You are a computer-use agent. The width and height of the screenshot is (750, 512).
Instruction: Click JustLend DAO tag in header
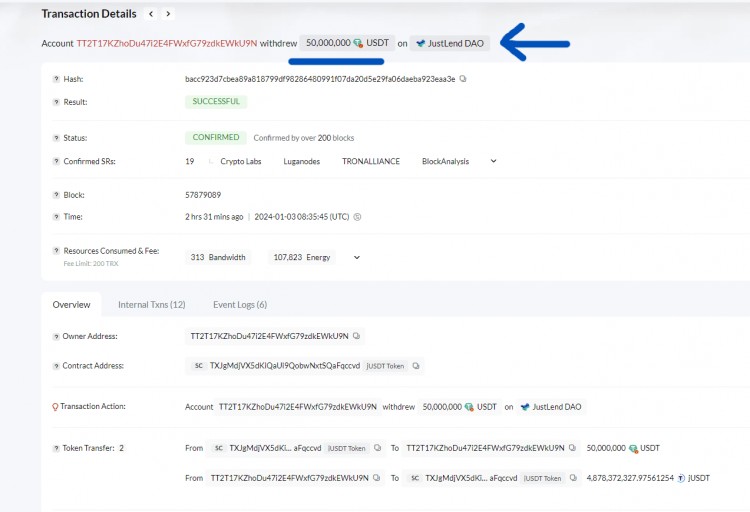[450, 44]
